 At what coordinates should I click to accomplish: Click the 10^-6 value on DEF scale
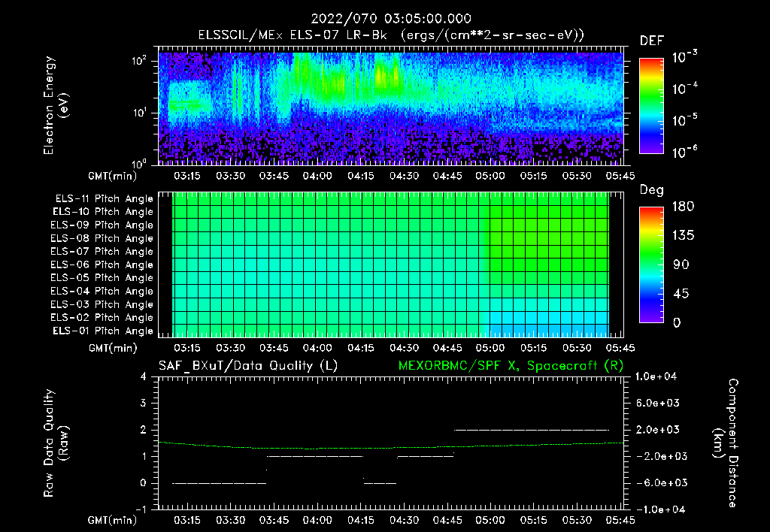point(684,151)
